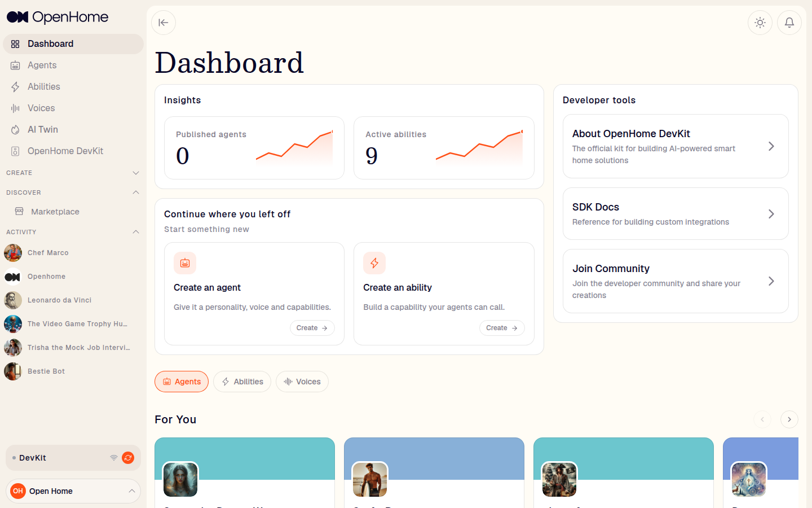Click the Published agents insight card

pos(254,148)
